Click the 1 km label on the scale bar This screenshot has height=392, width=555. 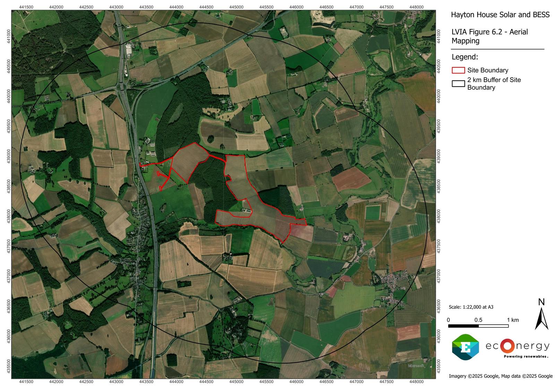[x=513, y=320]
